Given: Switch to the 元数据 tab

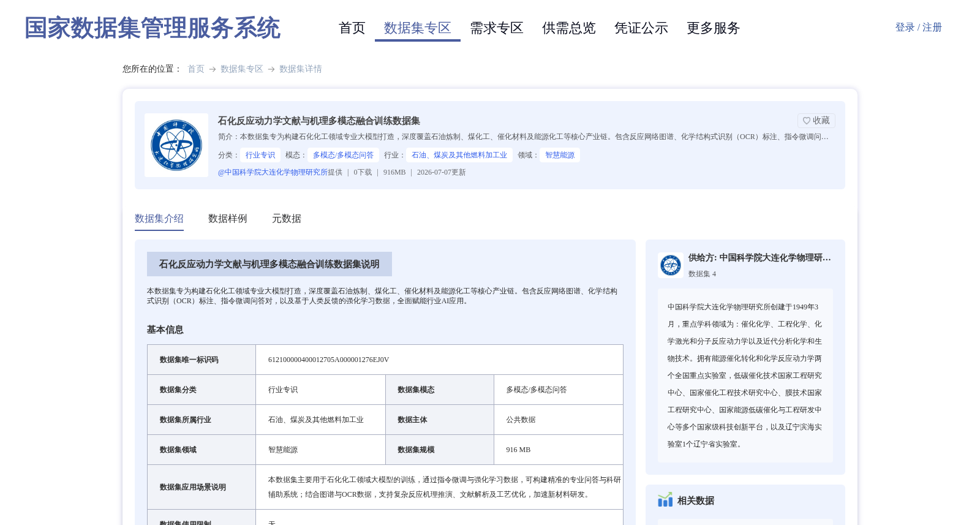Looking at the screenshot, I should point(287,219).
